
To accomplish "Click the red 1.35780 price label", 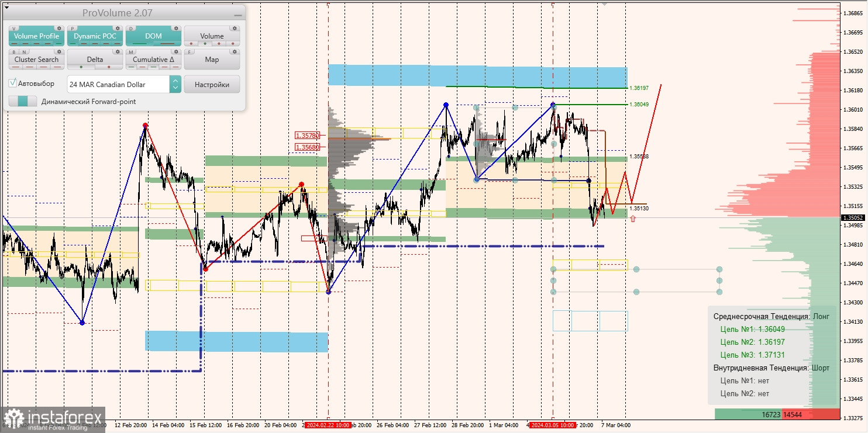I will coord(307,135).
